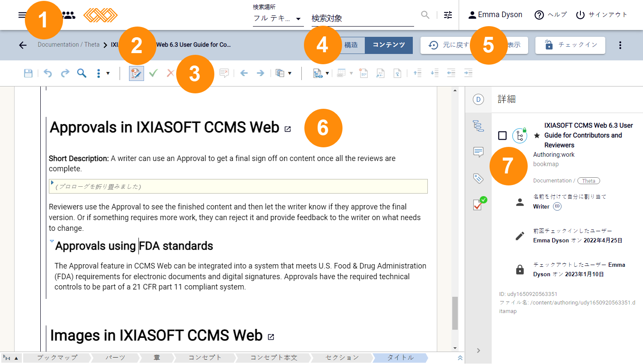Click move element down icon

tap(435, 73)
